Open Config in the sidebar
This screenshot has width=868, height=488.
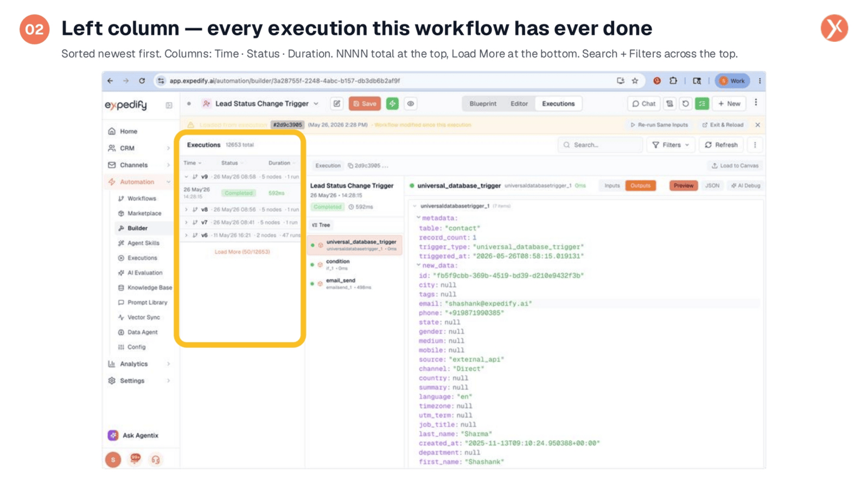136,347
